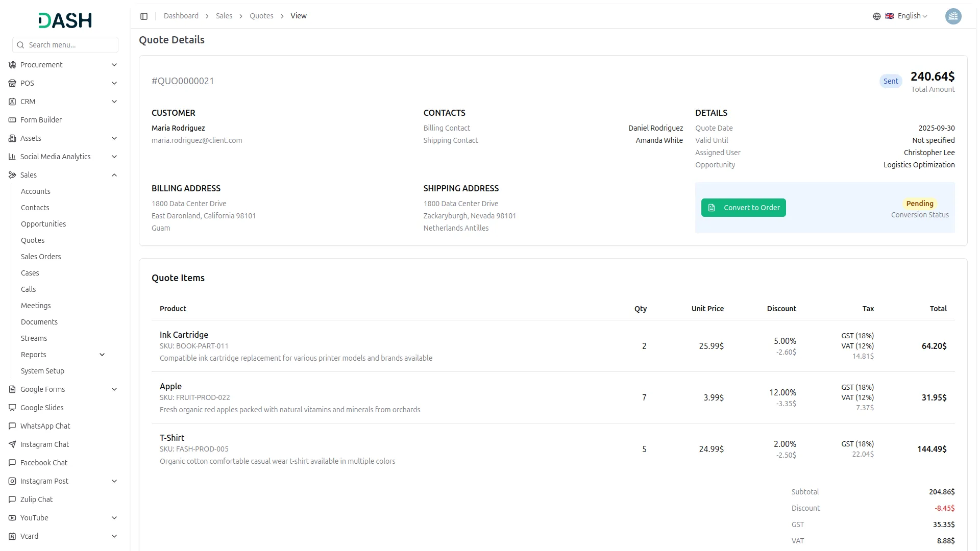This screenshot has width=980, height=551.
Task: Expand the YouTube menu chevron
Action: [x=114, y=518]
